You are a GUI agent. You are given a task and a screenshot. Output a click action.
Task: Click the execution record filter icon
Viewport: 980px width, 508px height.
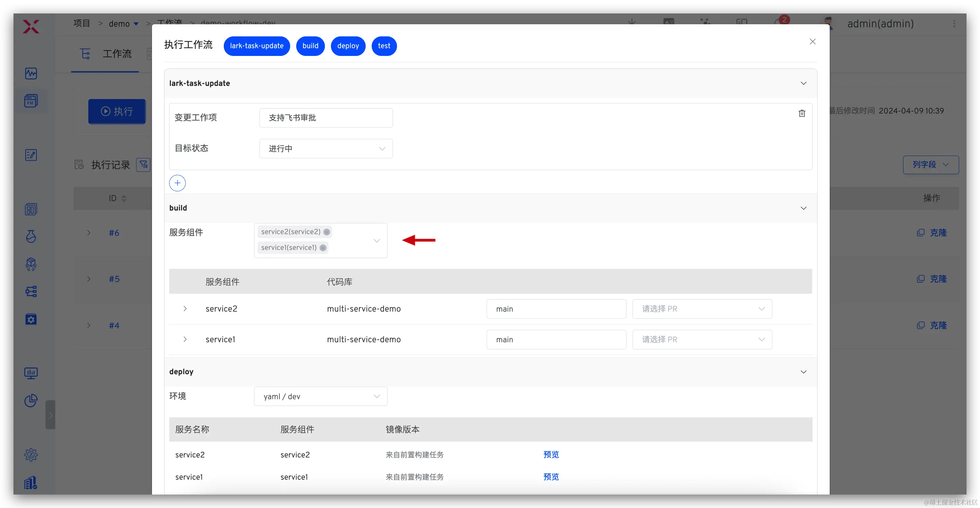[x=144, y=165]
